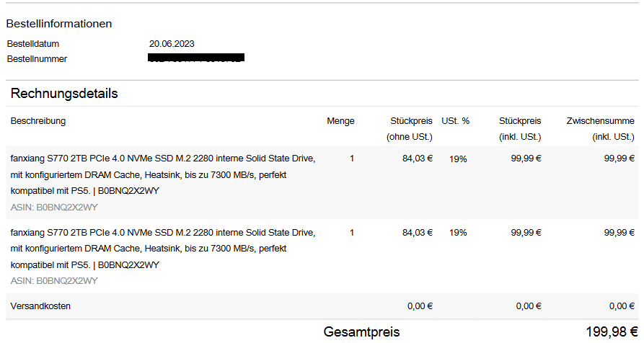Click the Menge column header
Image resolution: width=644 pixels, height=343 pixels.
(x=340, y=121)
